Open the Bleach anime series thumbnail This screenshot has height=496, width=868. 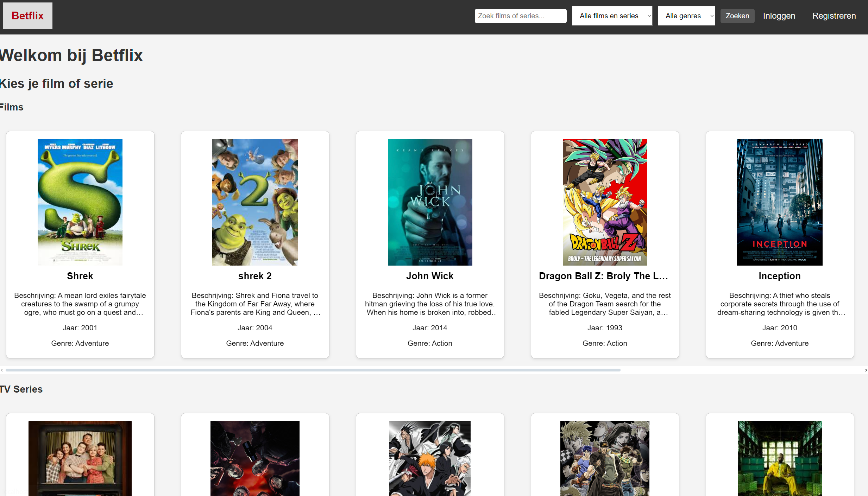(x=430, y=458)
